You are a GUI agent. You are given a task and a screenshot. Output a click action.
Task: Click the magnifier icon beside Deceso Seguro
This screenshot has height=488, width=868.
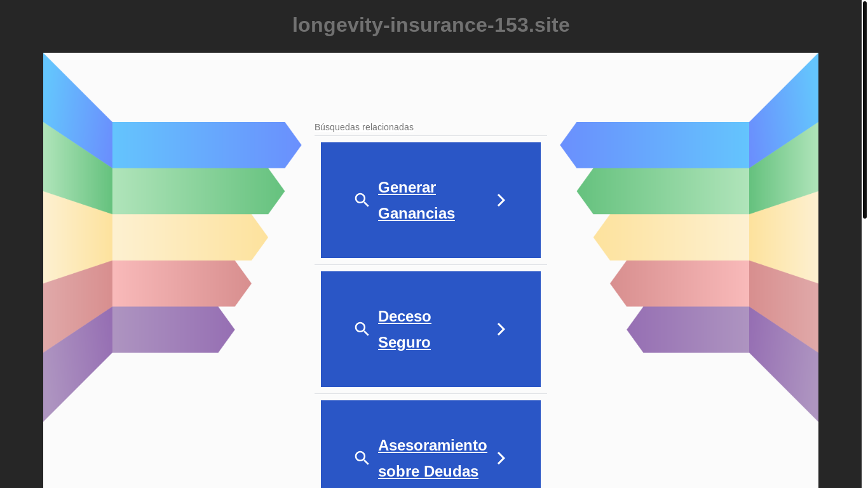point(362,329)
